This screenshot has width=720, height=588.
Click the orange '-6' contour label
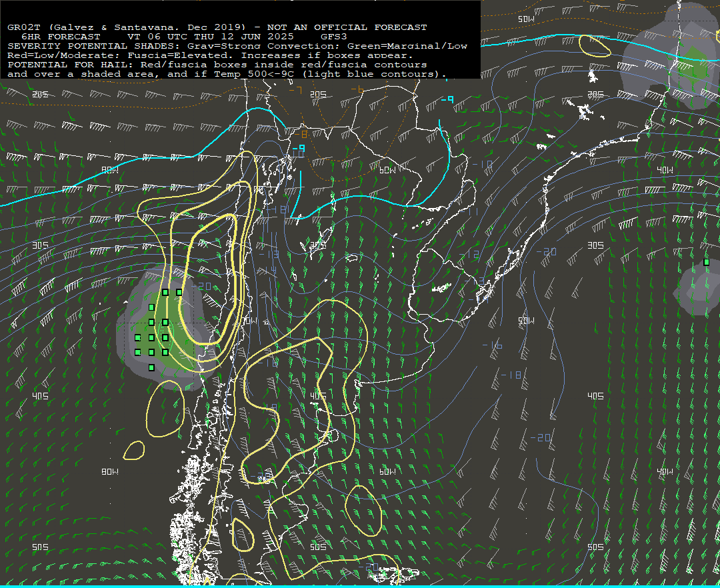coord(357,90)
